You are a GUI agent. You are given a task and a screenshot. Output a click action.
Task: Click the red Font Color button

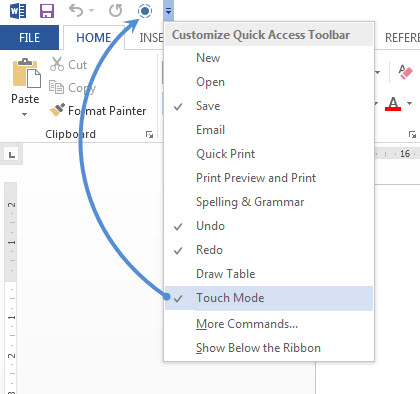[393, 104]
